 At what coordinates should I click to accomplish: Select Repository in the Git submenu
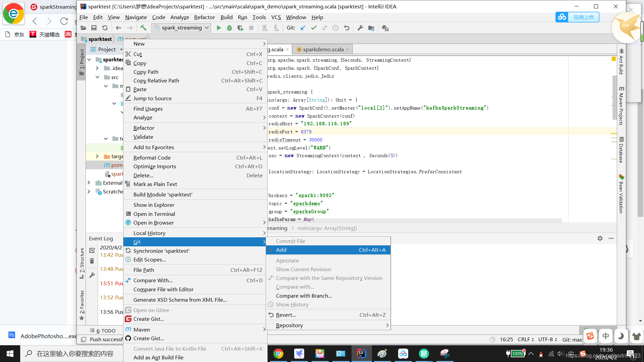pos(328,325)
